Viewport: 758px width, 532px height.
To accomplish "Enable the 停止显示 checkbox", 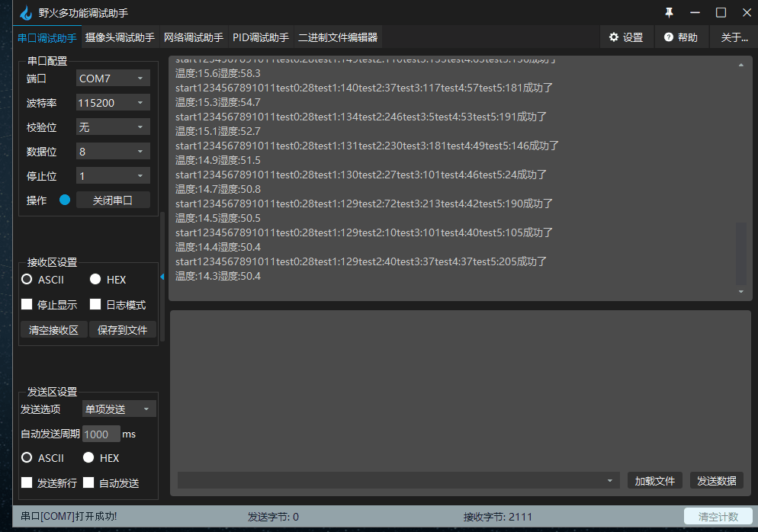I will pyautogui.click(x=27, y=304).
